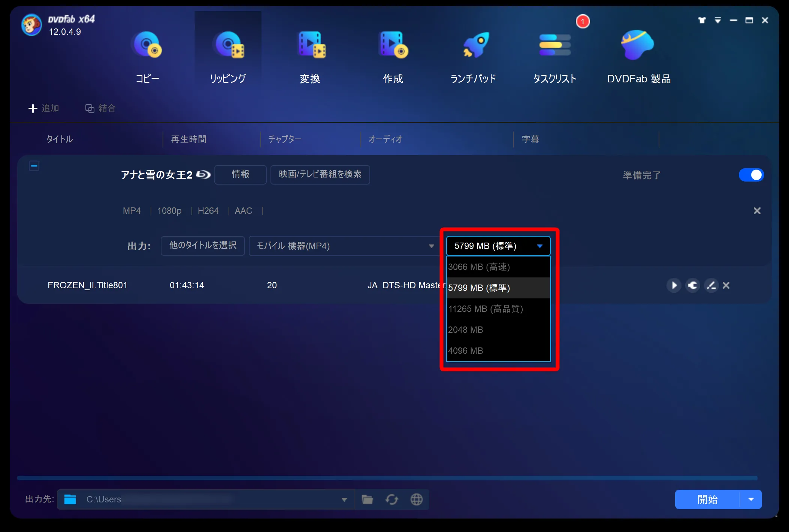Click the MP4 format label

pos(131,211)
